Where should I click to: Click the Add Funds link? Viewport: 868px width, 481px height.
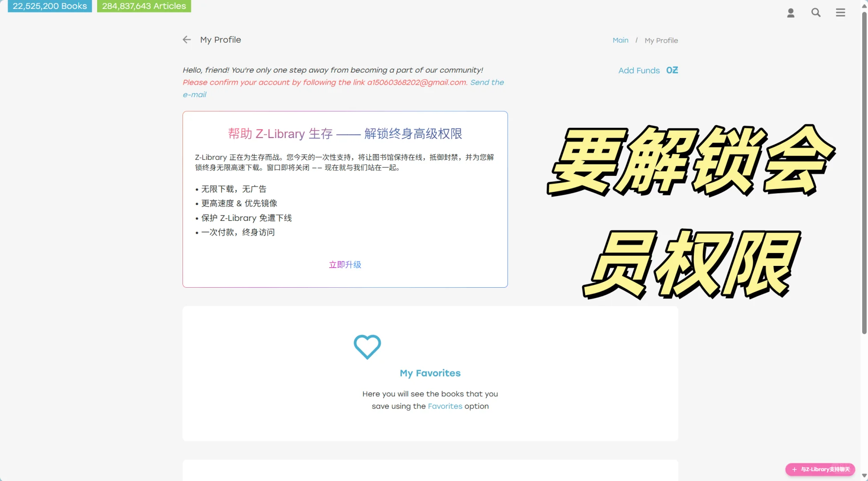[x=639, y=70]
